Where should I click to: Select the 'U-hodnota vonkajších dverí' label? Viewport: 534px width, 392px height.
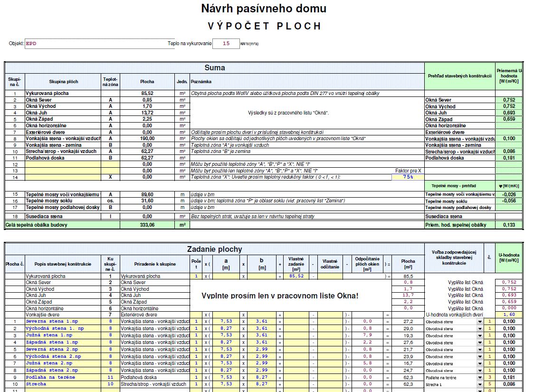click(x=454, y=315)
